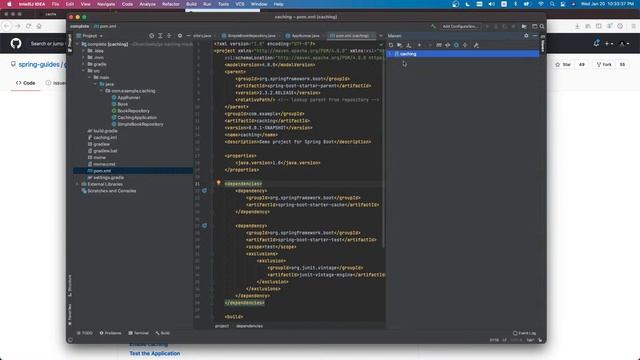Collapse the src folder
The image size is (640, 360).
84,71
